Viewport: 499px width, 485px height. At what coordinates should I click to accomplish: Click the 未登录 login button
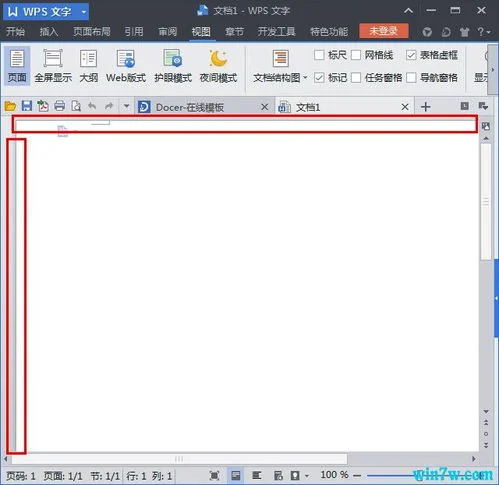coord(384,31)
